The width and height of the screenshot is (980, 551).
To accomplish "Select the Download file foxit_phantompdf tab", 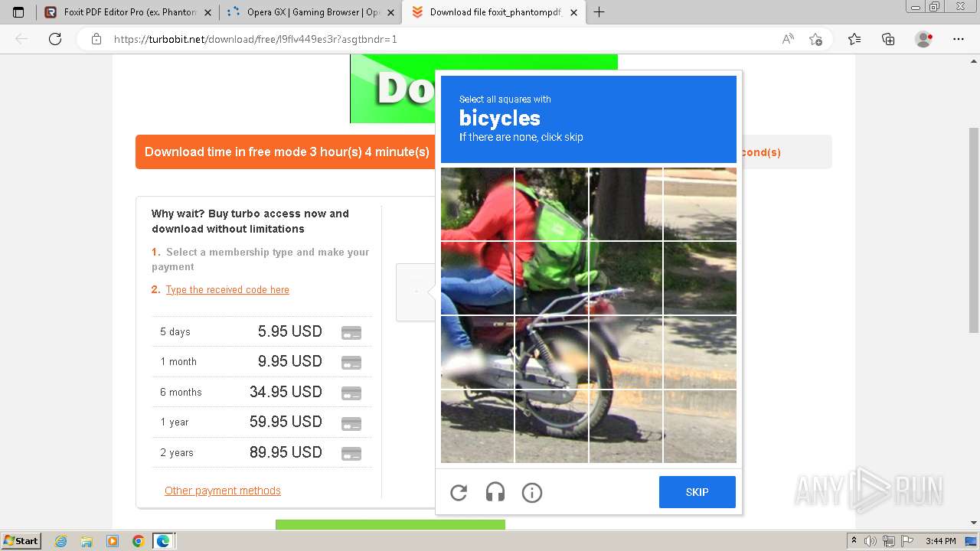I will pos(494,12).
